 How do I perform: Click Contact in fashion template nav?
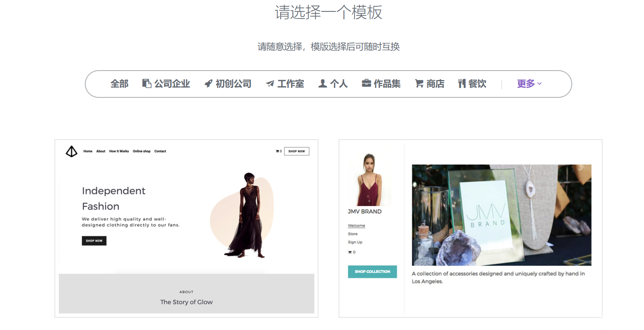click(x=160, y=151)
